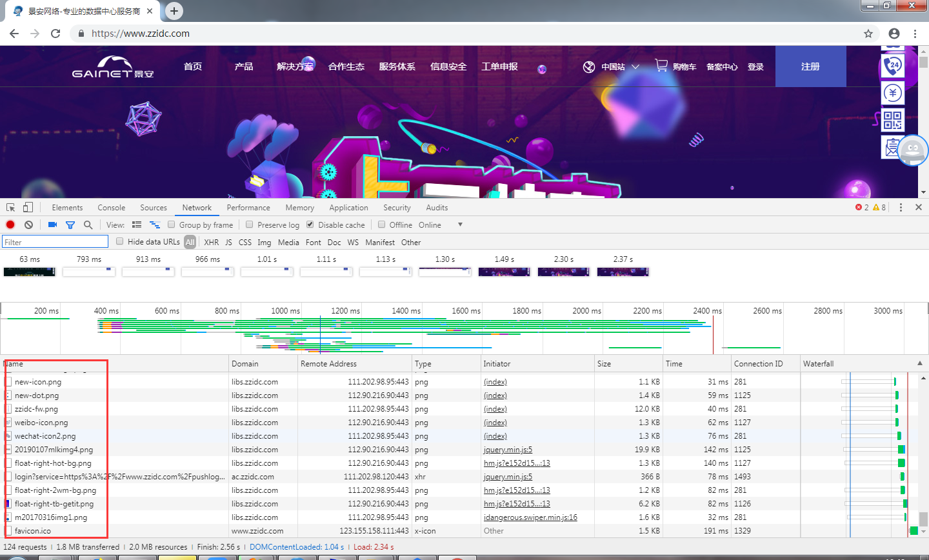Uncheck the Disable cache checkbox

(x=310, y=225)
